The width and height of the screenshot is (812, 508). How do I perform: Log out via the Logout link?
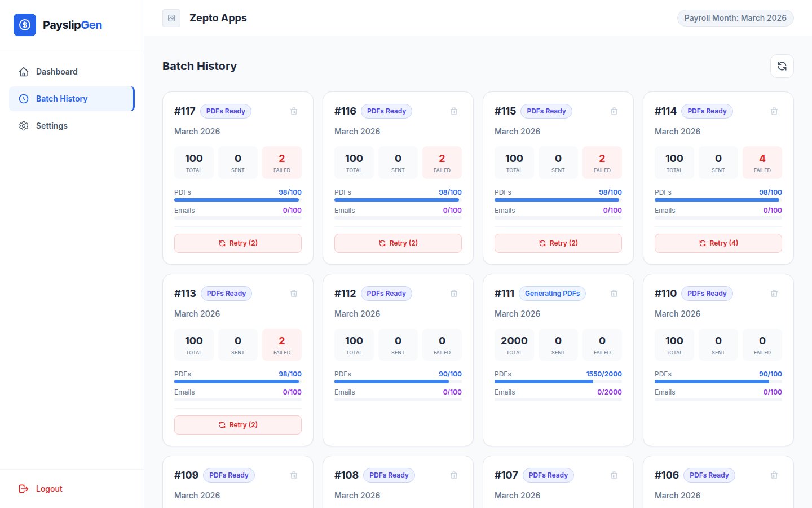point(72,489)
